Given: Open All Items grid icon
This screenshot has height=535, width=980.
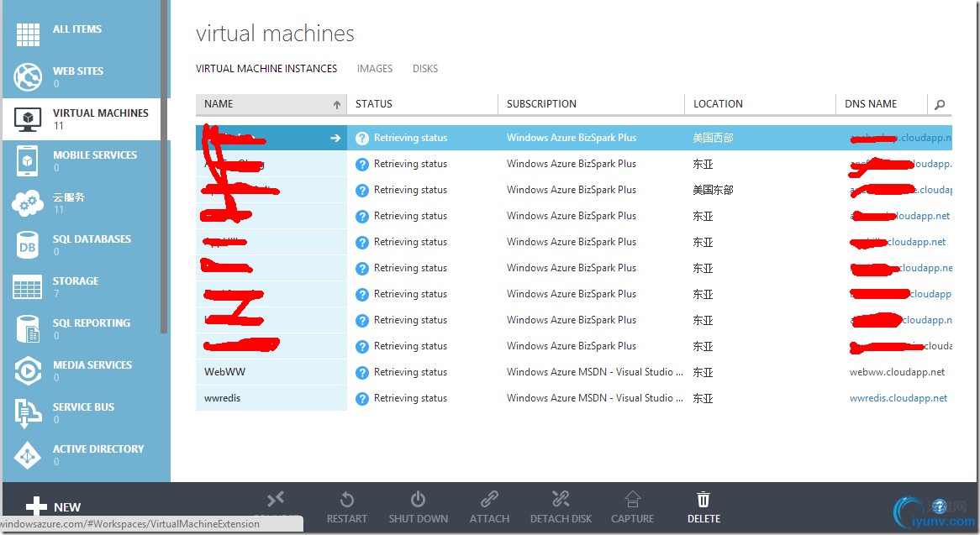Looking at the screenshot, I should click(x=28, y=34).
